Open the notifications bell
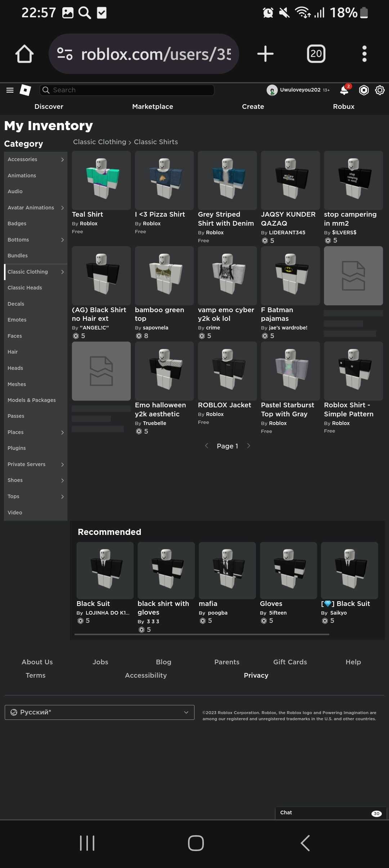The height and width of the screenshot is (868, 389). pos(344,90)
